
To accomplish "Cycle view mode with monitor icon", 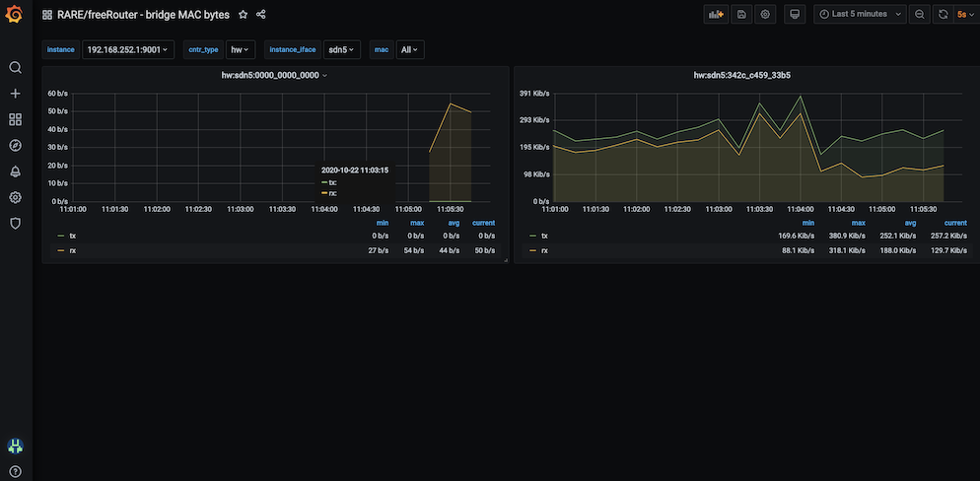I will coord(795,14).
